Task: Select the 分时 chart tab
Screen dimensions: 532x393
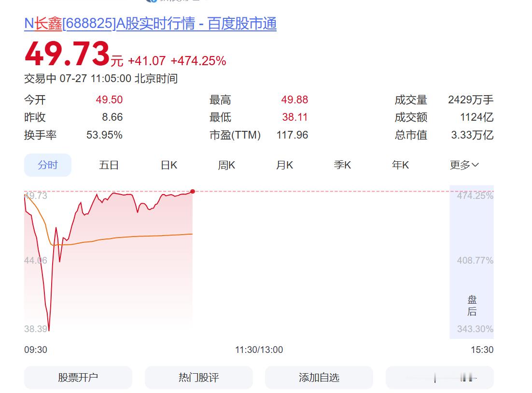Action: coord(48,165)
